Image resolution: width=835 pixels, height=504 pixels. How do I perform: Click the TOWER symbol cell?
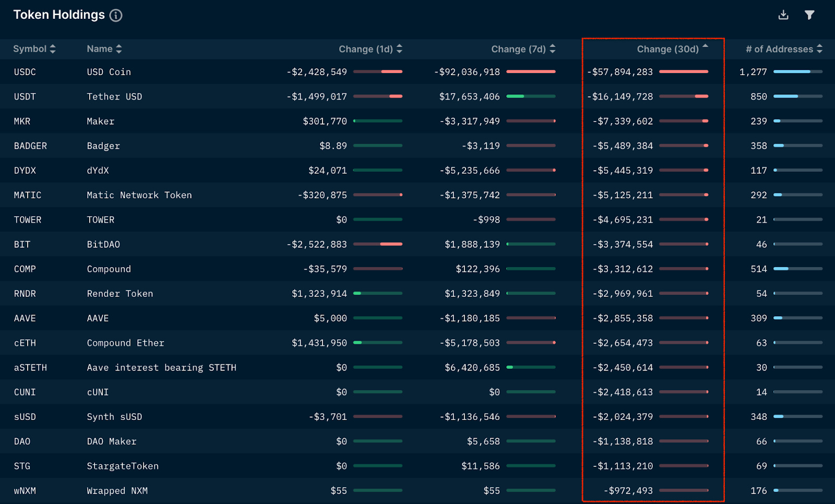28,220
